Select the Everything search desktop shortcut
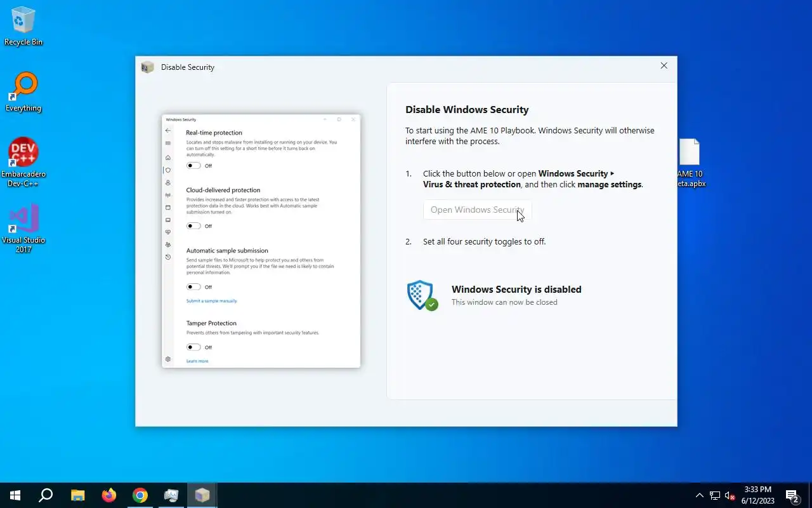 pyautogui.click(x=23, y=93)
